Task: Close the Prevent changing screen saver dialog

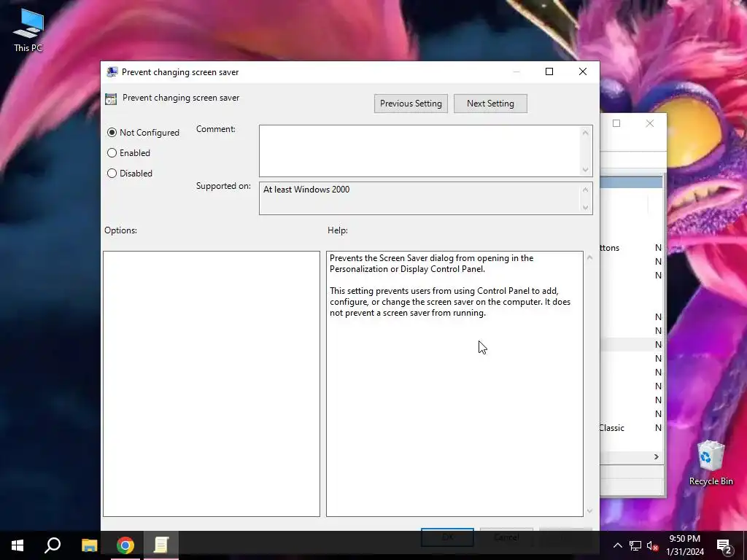Action: (x=583, y=71)
